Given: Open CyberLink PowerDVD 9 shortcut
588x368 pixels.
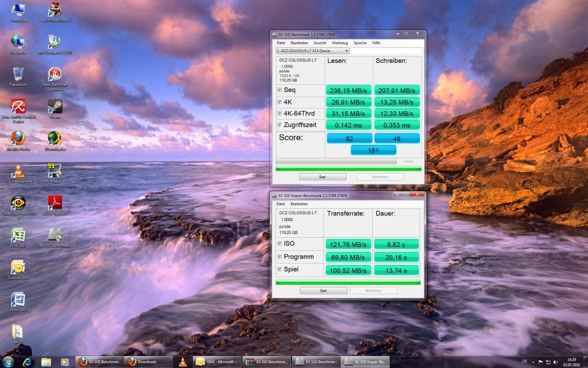Looking at the screenshot, I should (18, 208).
